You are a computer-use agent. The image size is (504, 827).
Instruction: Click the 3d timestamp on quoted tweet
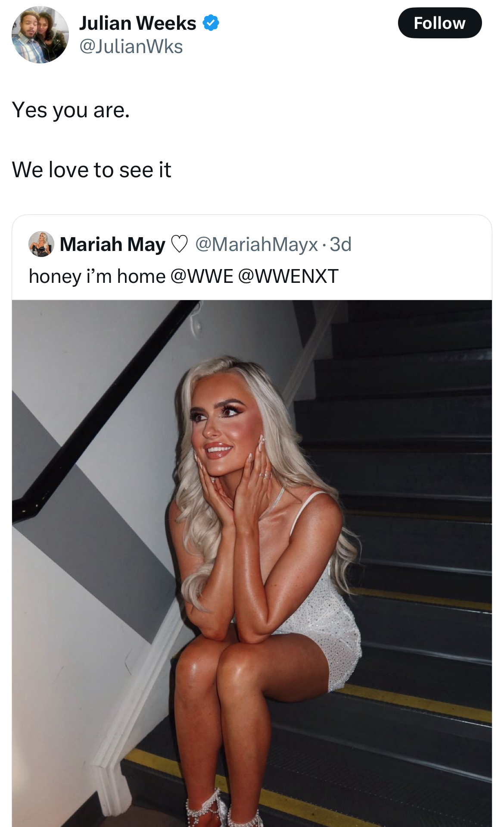coord(341,244)
